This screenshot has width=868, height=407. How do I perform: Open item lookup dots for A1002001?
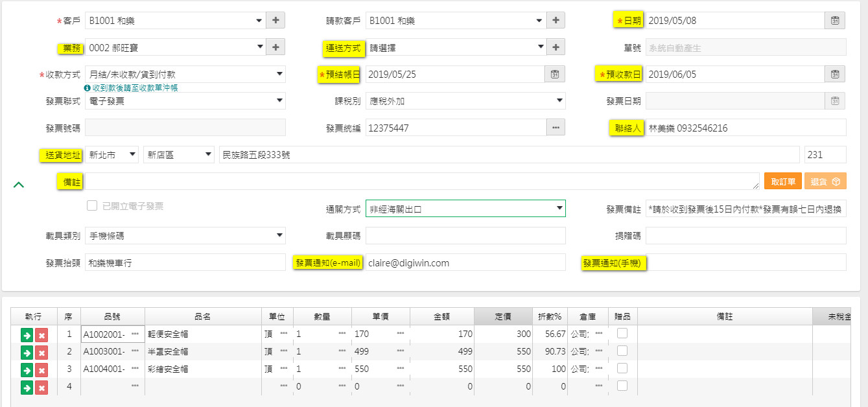tap(135, 333)
